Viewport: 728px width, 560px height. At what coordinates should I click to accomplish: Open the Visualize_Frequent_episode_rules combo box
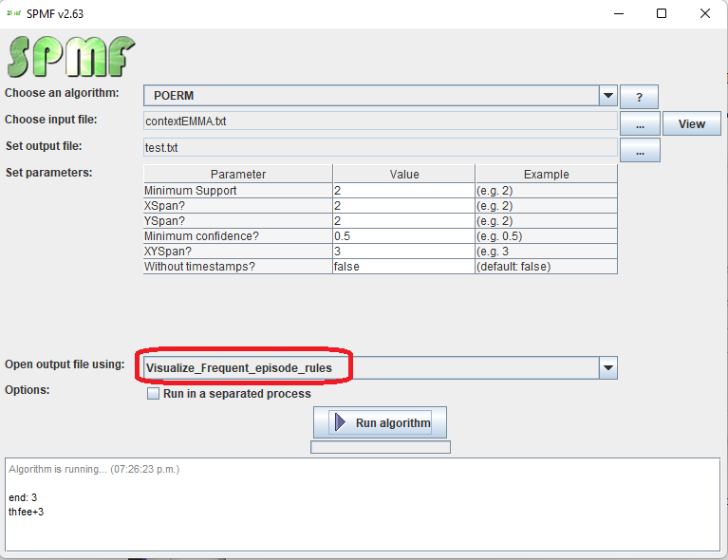tap(370, 368)
